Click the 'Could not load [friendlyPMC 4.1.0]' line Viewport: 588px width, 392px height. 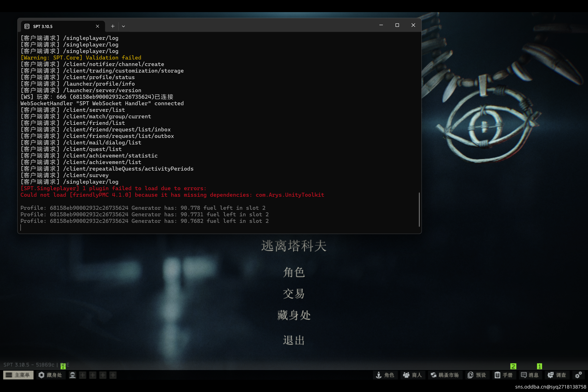172,195
